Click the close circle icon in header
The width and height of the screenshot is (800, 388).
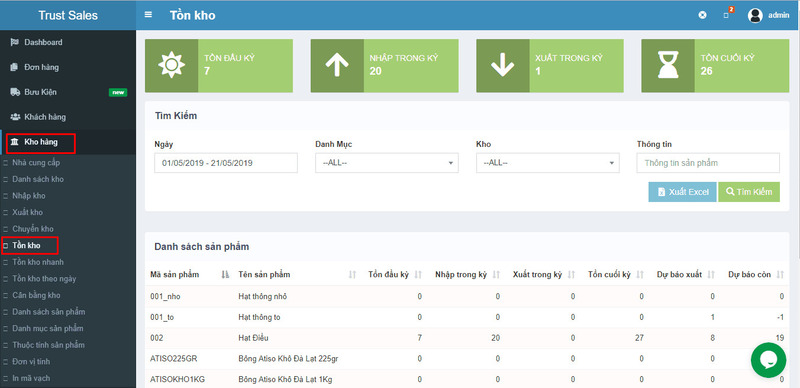(x=703, y=15)
